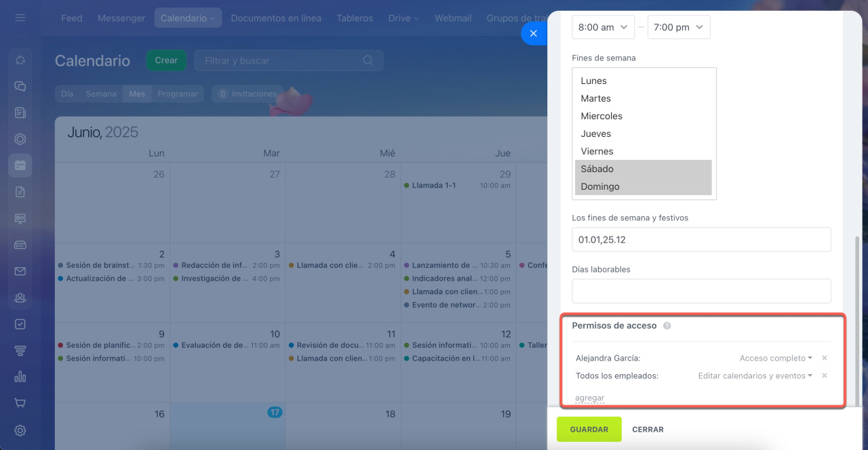Select Jueves in weekend list

(644, 134)
